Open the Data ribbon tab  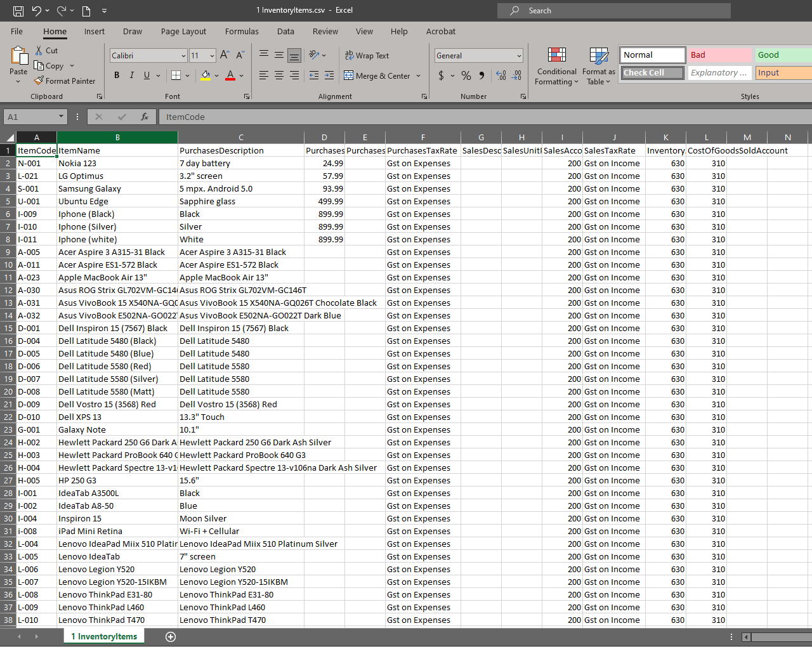click(x=285, y=31)
